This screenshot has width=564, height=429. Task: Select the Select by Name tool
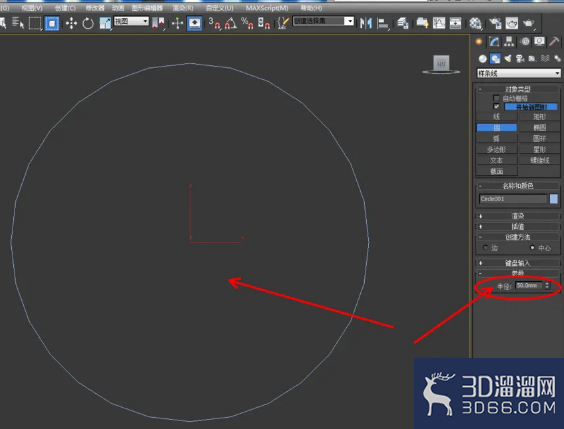[18, 23]
